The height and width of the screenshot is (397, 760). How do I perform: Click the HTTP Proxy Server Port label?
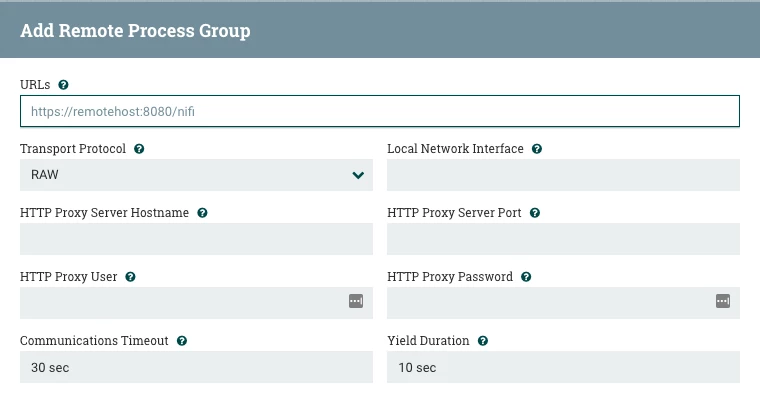coord(454,213)
